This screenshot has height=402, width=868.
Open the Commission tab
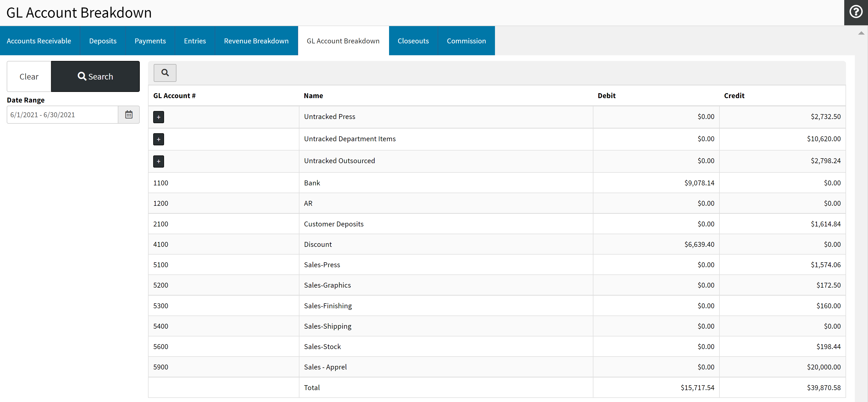pyautogui.click(x=466, y=41)
